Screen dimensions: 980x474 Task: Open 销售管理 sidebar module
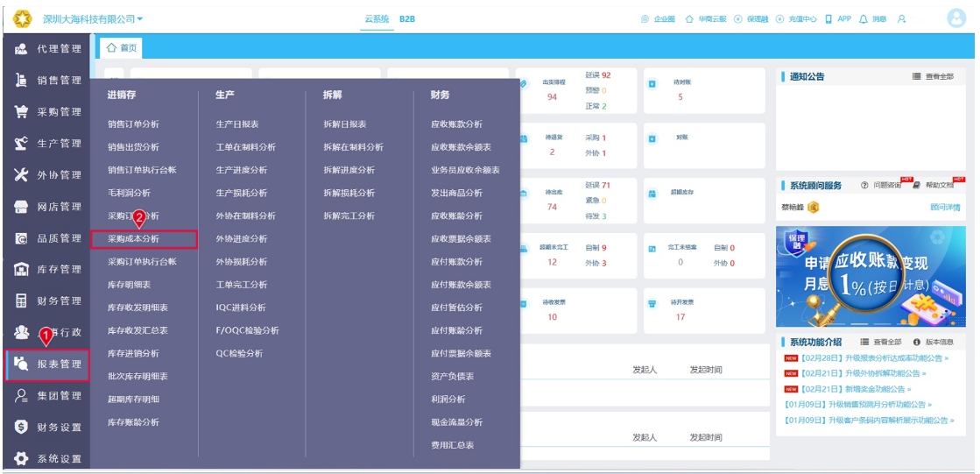[x=47, y=80]
